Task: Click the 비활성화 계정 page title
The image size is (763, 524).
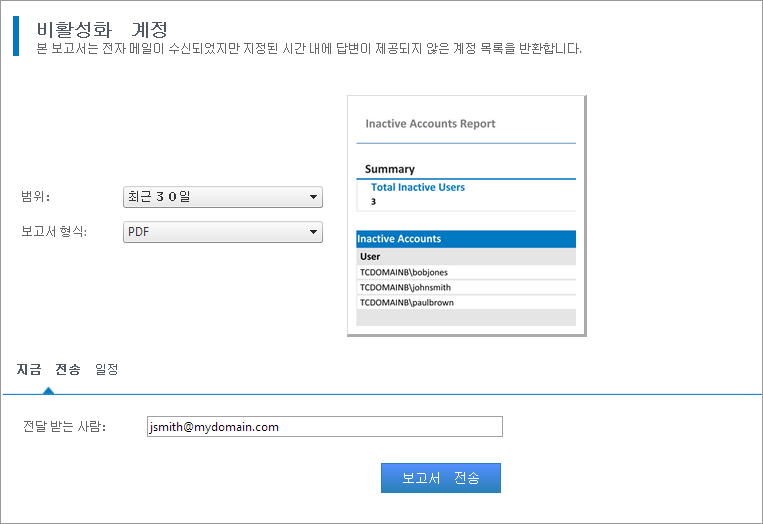Action: point(101,29)
